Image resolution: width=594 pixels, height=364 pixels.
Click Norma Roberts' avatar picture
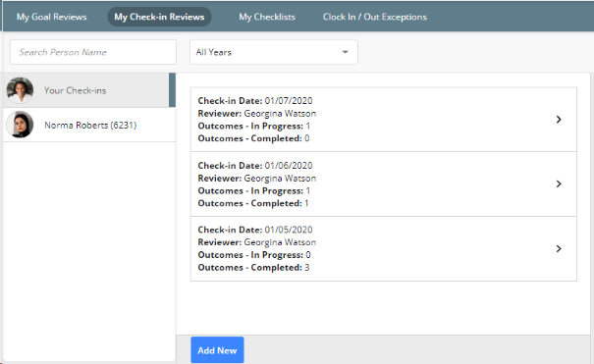[x=20, y=125]
